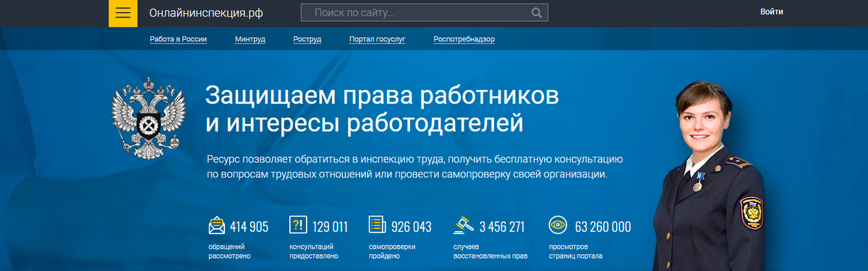Click the number 926 043
868x271 pixels.
tap(412, 227)
